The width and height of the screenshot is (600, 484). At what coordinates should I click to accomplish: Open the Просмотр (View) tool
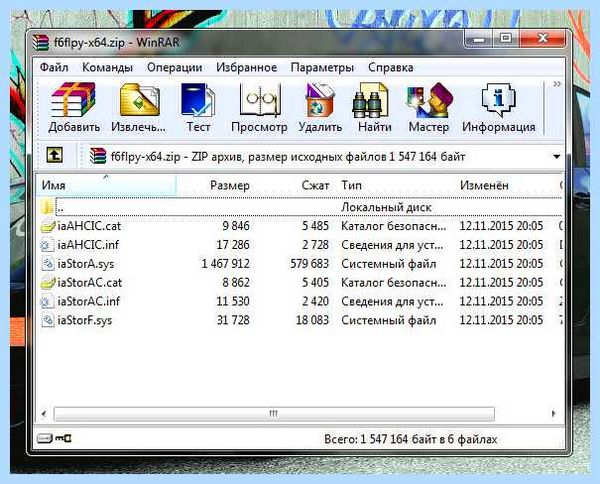click(x=259, y=99)
